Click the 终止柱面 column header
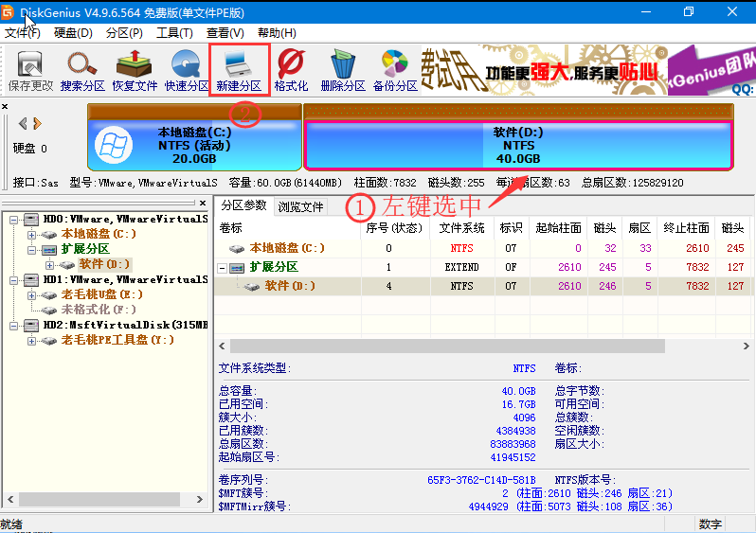Screen dimensions: 756x533 pyautogui.click(x=686, y=228)
